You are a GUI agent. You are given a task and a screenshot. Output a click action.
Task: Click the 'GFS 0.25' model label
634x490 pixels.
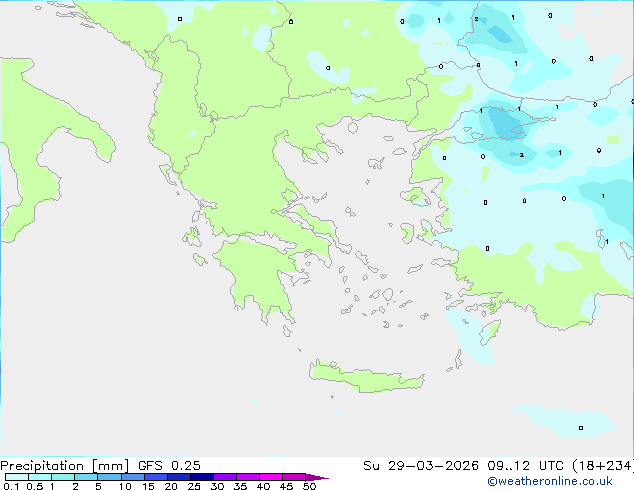tap(169, 466)
